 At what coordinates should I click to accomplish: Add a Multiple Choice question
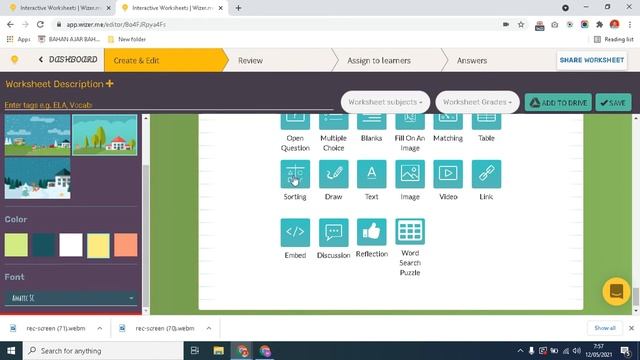pyautogui.click(x=333, y=122)
